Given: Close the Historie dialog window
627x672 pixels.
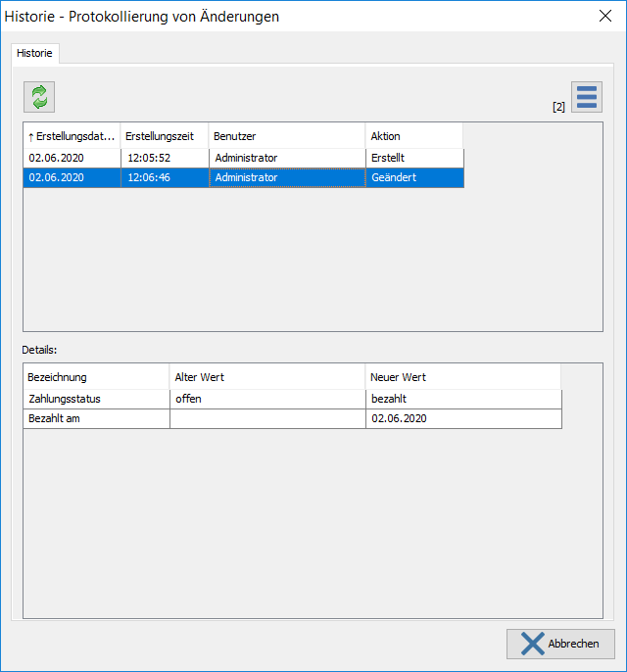Looking at the screenshot, I should click(x=604, y=16).
